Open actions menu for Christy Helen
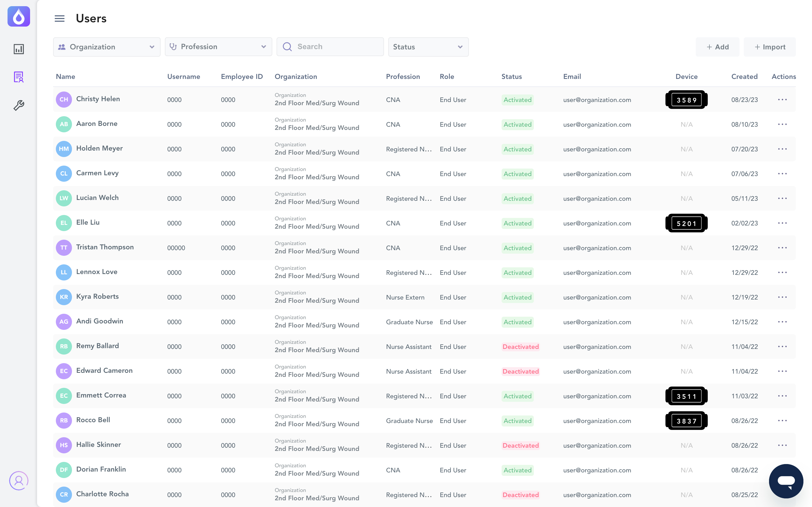This screenshot has height=507, width=812. click(x=782, y=100)
